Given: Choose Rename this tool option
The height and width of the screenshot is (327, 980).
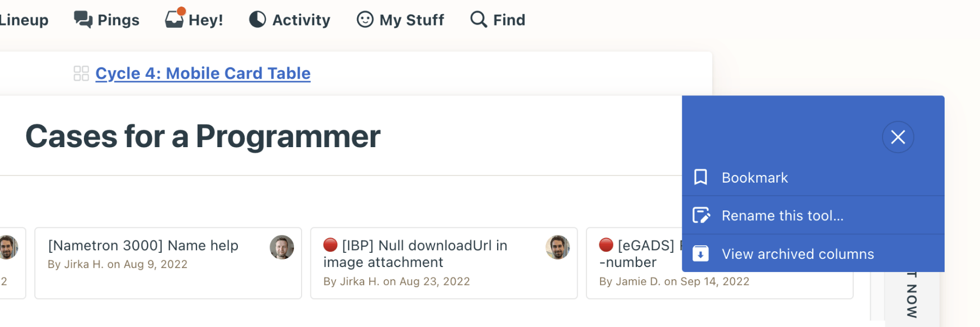Looking at the screenshot, I should (782, 216).
